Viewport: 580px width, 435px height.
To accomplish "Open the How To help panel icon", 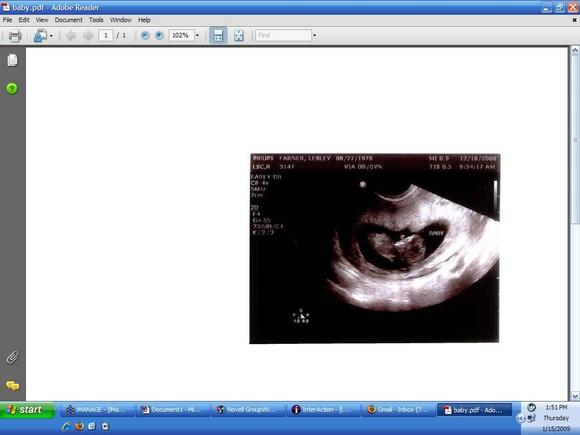I will 12,88.
